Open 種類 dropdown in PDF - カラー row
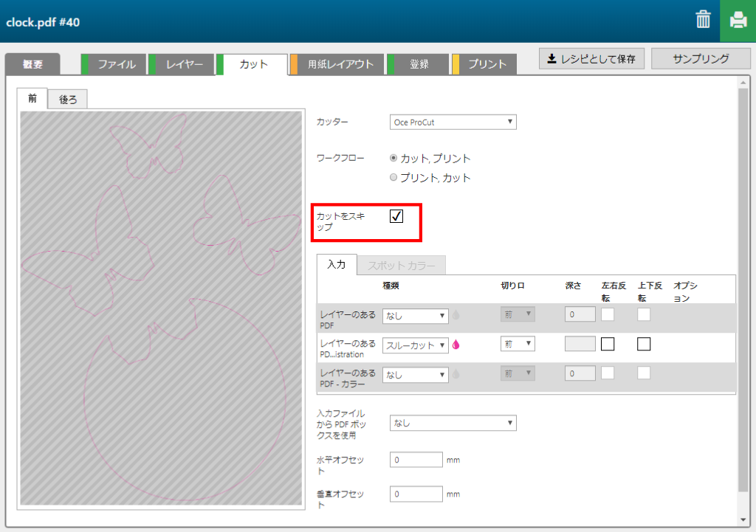 [415, 375]
